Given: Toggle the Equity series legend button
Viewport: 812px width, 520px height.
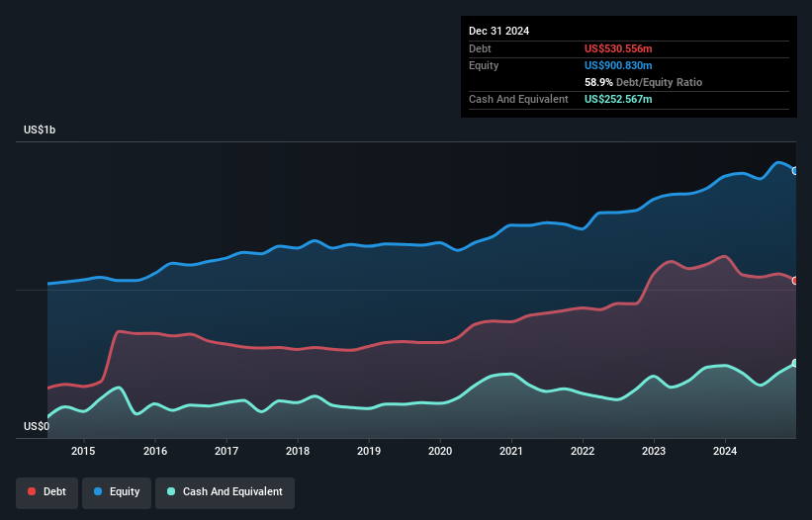Looking at the screenshot, I should (x=117, y=492).
